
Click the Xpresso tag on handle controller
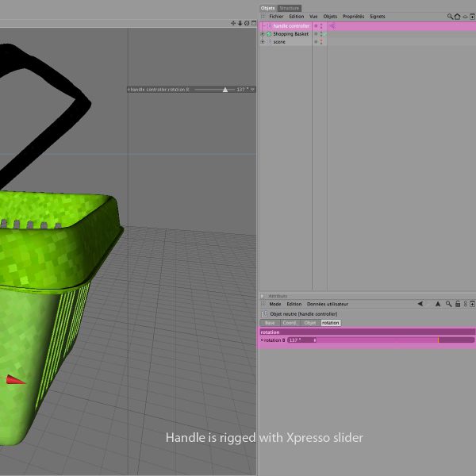pos(332,26)
